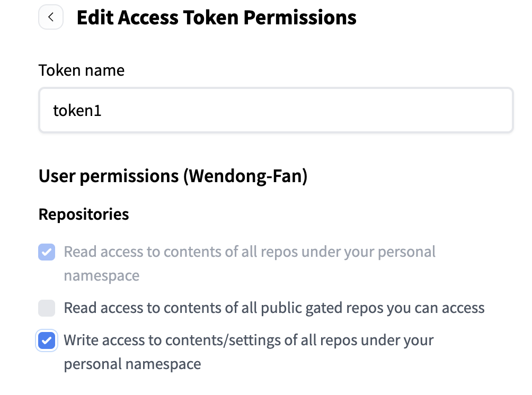Uncheck write access to personal namespace repos
This screenshot has width=532, height=395.
47,340
